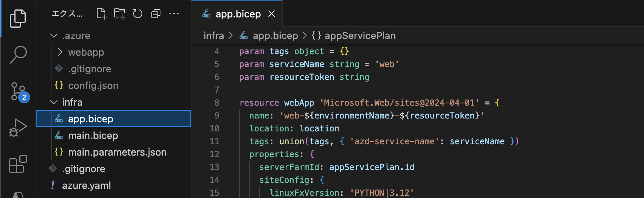
Task: Close the app.bicep editor tab
Action: (271, 14)
